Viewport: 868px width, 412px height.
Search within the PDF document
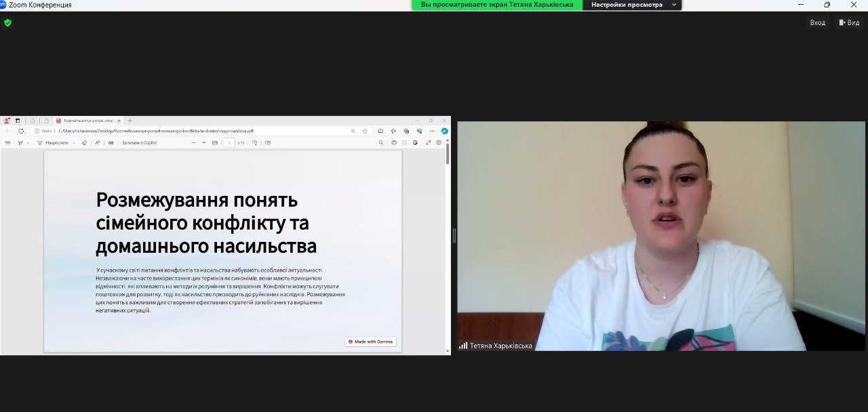pos(381,143)
